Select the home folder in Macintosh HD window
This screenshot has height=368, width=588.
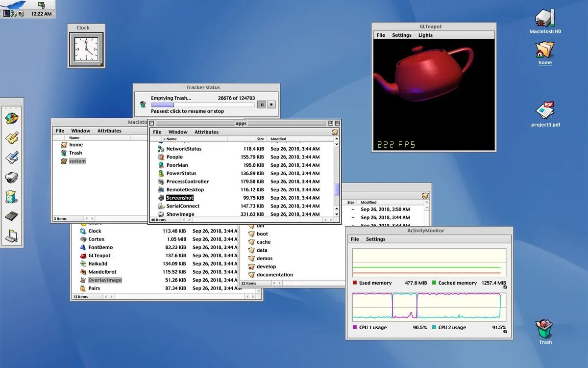(x=75, y=145)
